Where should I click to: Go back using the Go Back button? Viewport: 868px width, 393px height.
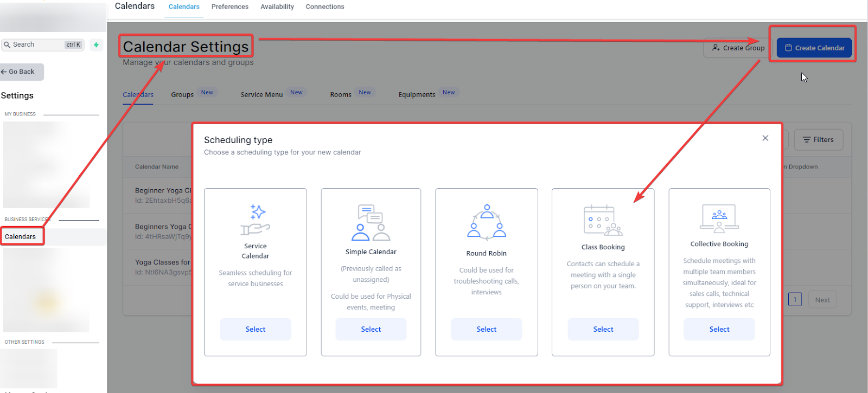coord(22,72)
